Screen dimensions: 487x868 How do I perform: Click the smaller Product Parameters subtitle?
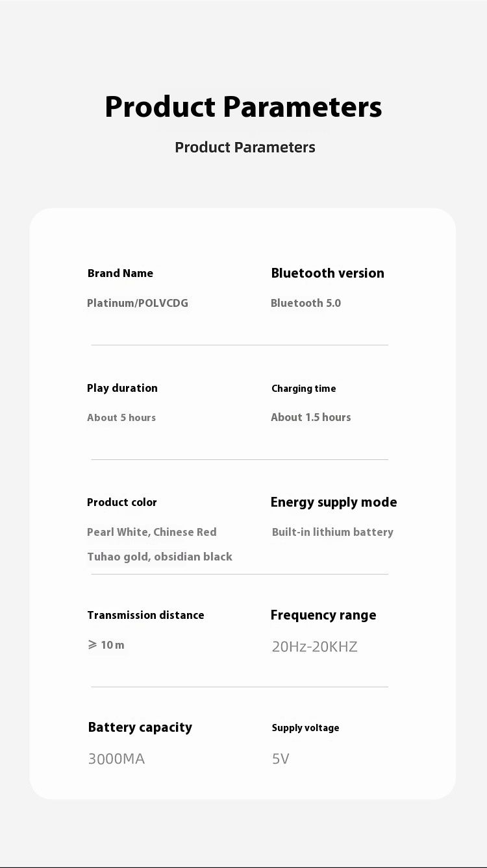[x=245, y=147]
